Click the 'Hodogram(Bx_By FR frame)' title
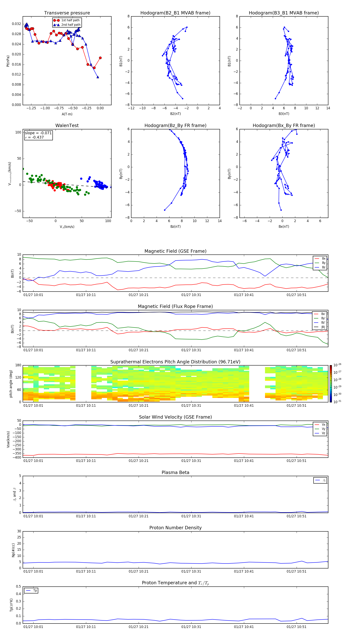351x644 pixels. pos(284,125)
